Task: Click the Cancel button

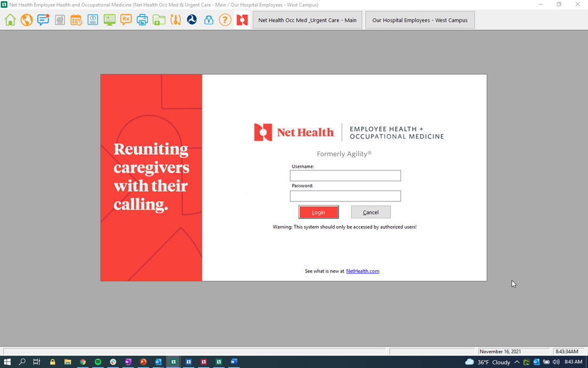Action: 371,212
